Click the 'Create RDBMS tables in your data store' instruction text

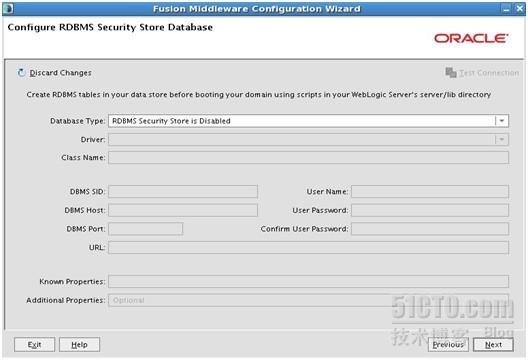point(258,95)
